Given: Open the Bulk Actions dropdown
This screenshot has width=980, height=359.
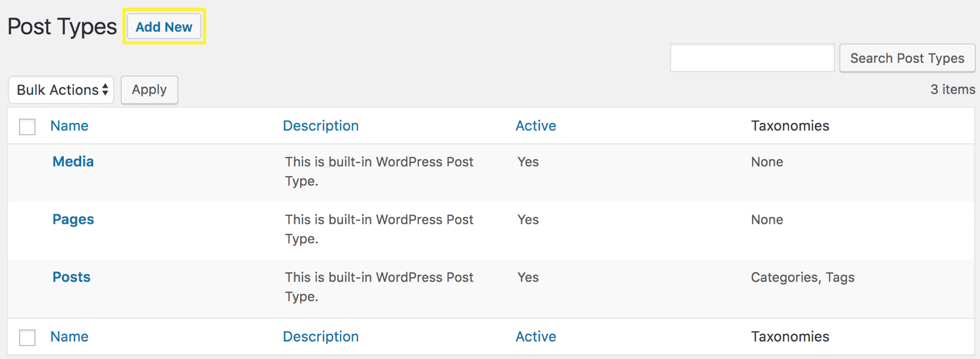Looking at the screenshot, I should coord(60,90).
